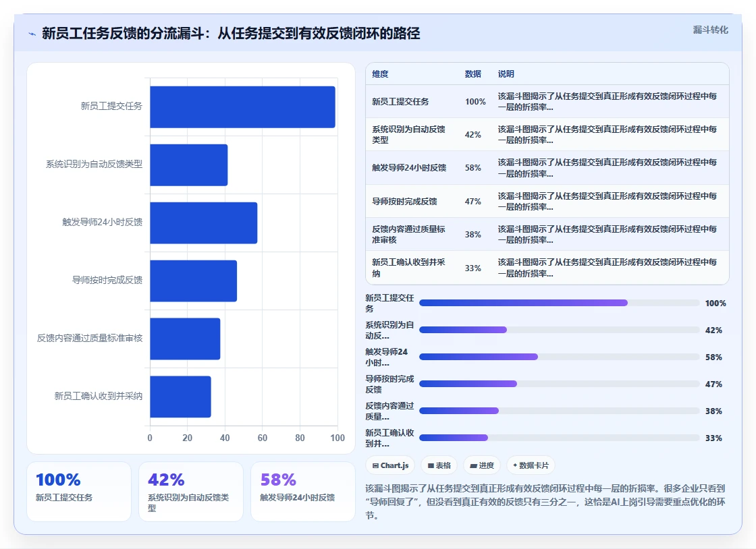Screen dimensions: 756x549
Task: Click the 新员工提交任务 chart bar
Action: pyautogui.click(x=242, y=107)
